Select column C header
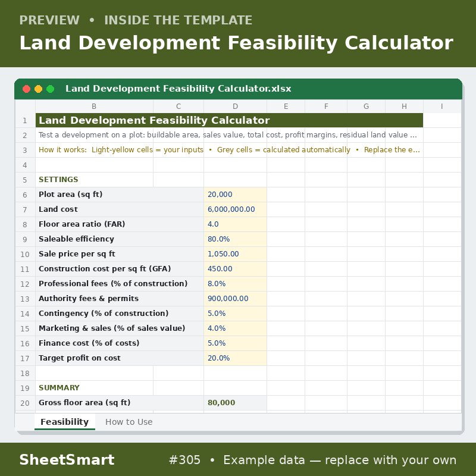This screenshot has width=476, height=476. pos(178,107)
